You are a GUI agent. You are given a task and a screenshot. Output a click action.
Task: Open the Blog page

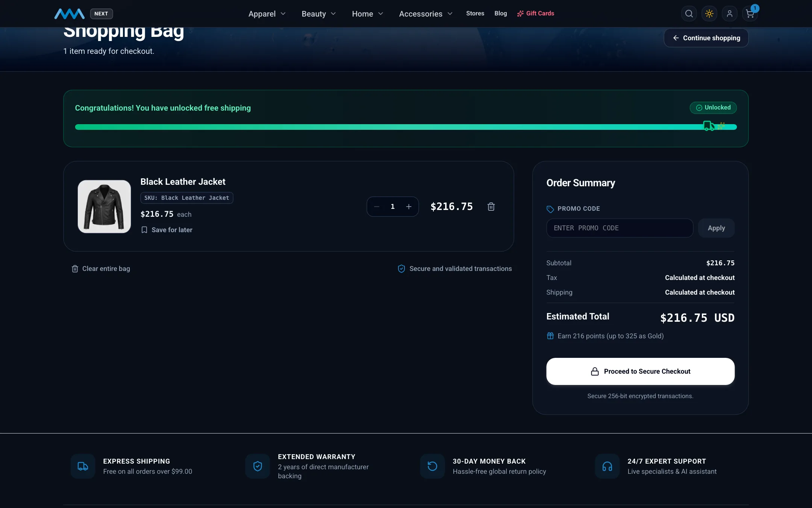point(500,14)
